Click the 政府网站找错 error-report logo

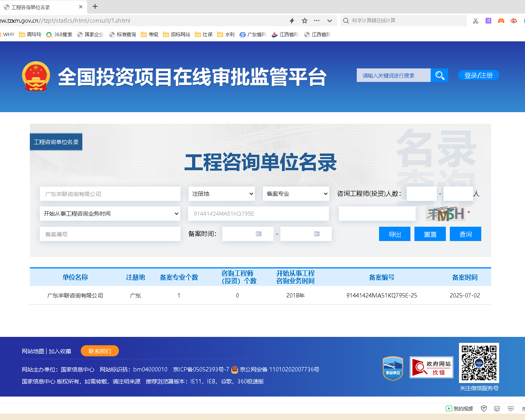[x=431, y=367]
